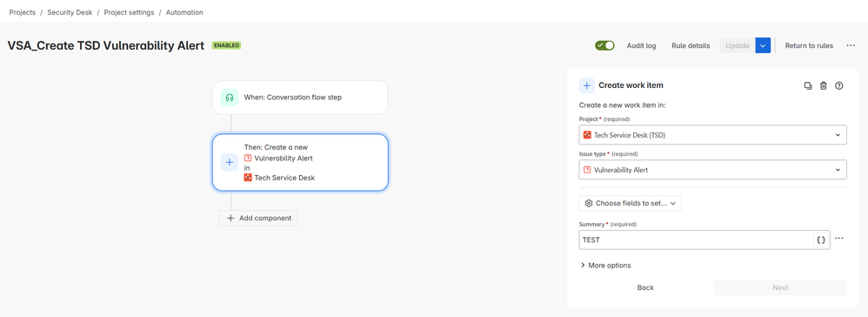Image resolution: width=868 pixels, height=317 pixels.
Task: Open Rule details
Action: coord(691,45)
